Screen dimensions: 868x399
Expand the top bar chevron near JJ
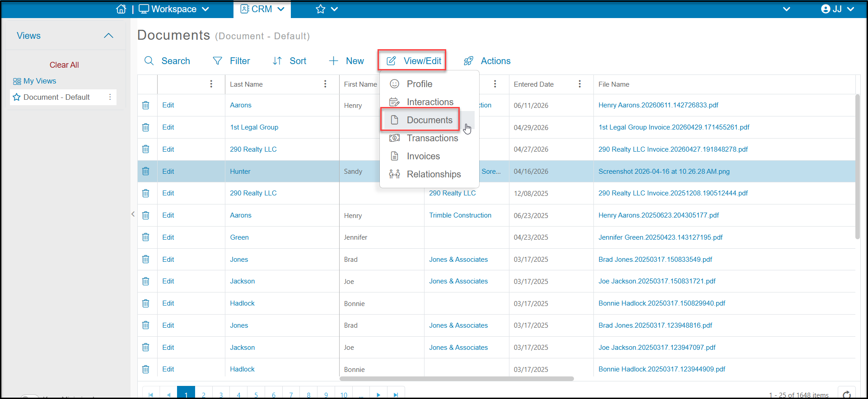click(786, 9)
